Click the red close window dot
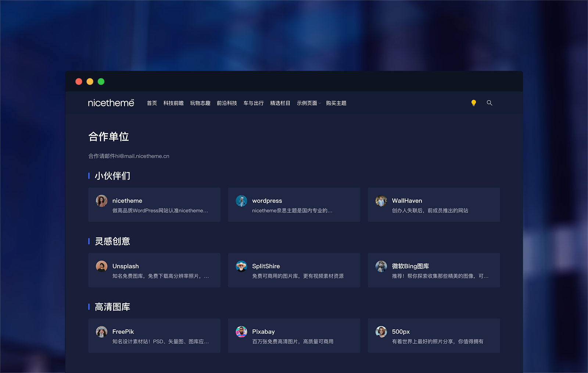588x373 pixels. tap(79, 82)
